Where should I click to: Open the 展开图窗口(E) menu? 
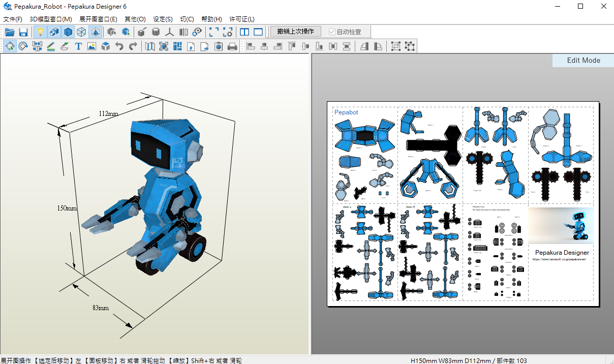point(98,19)
